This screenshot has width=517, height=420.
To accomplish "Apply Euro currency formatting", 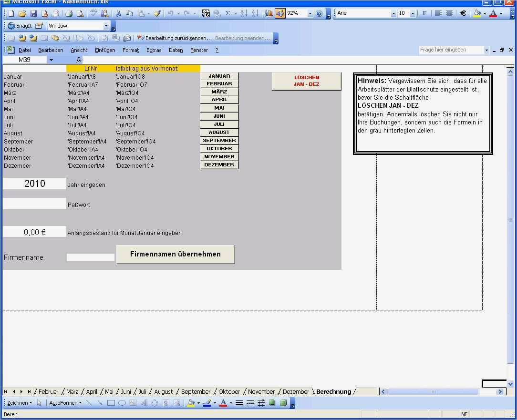I will pos(463,13).
